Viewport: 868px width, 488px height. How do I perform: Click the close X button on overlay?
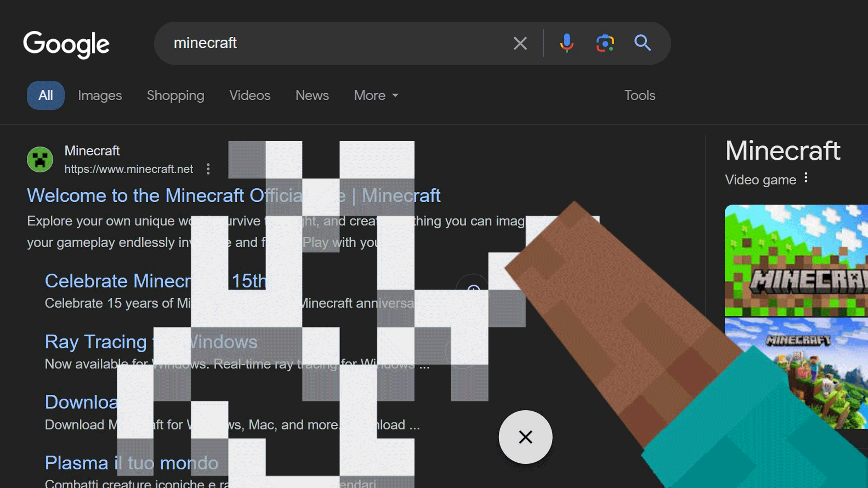(524, 437)
